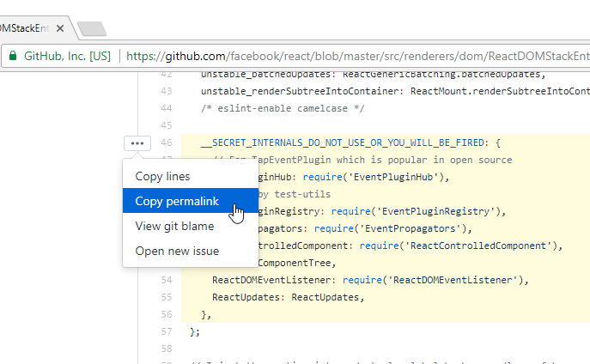Select Copy lines from the menu
Viewport: 590px width, 364px height.
[191, 176]
